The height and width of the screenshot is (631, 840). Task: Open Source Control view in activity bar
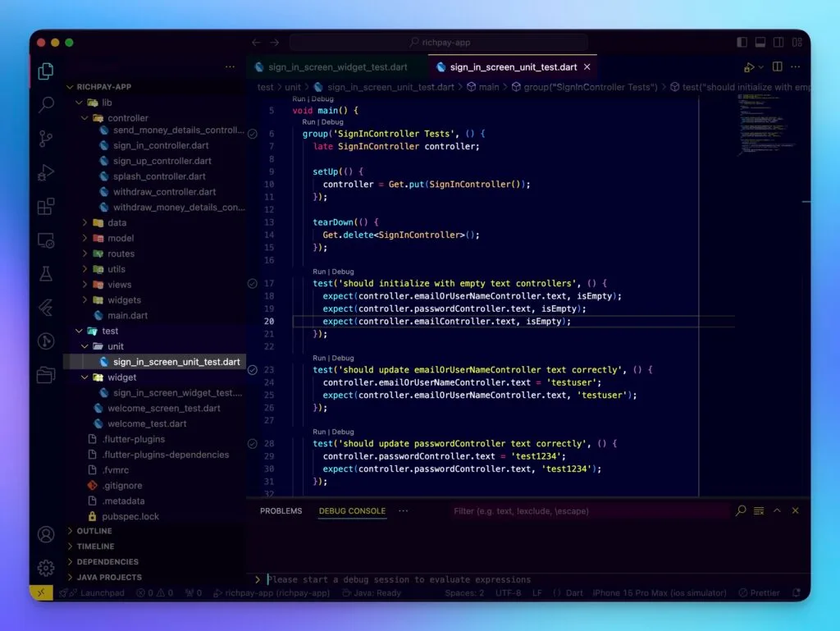pos(46,139)
